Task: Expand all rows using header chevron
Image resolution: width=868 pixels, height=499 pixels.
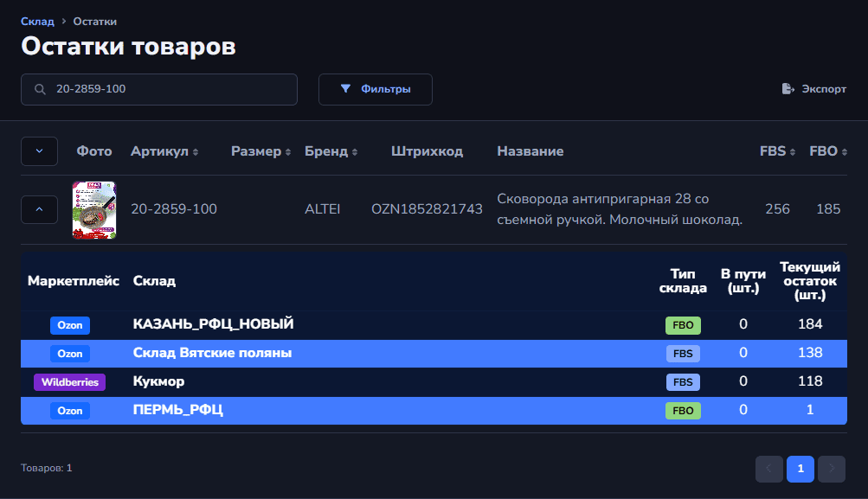Action: (x=39, y=151)
